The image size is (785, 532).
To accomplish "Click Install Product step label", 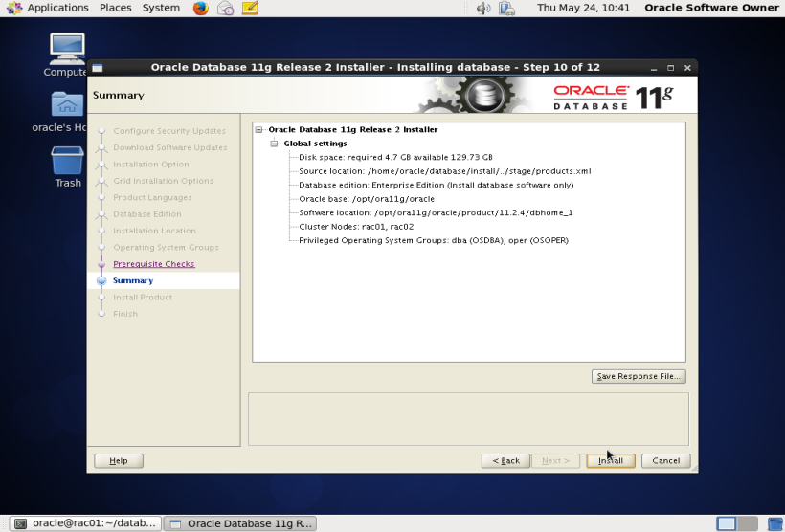I will click(x=143, y=298).
